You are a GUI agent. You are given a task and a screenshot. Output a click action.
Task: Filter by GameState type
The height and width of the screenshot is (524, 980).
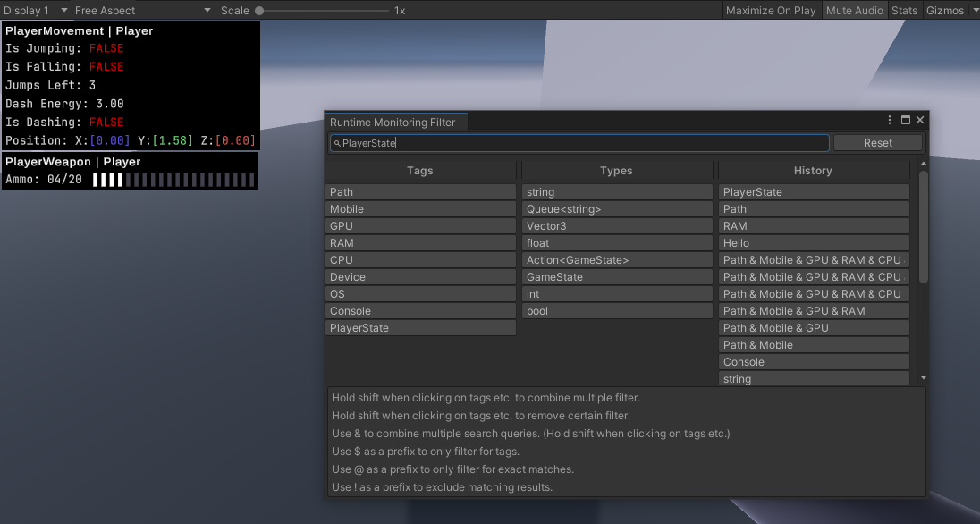pyautogui.click(x=617, y=276)
